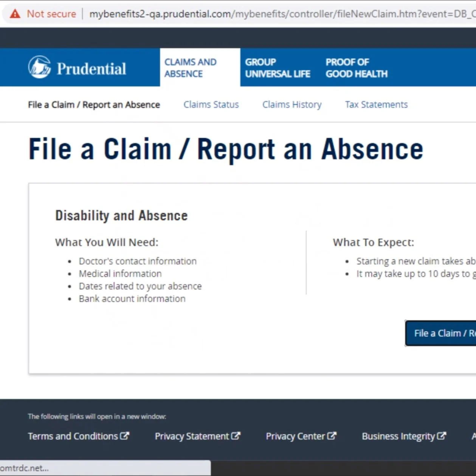Click the red warning triangle icon
Image resolution: width=476 pixels, height=476 pixels.
point(15,14)
